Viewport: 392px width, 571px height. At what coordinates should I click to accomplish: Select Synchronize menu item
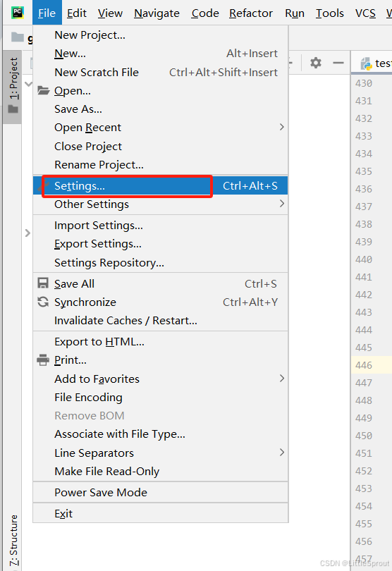(160, 302)
